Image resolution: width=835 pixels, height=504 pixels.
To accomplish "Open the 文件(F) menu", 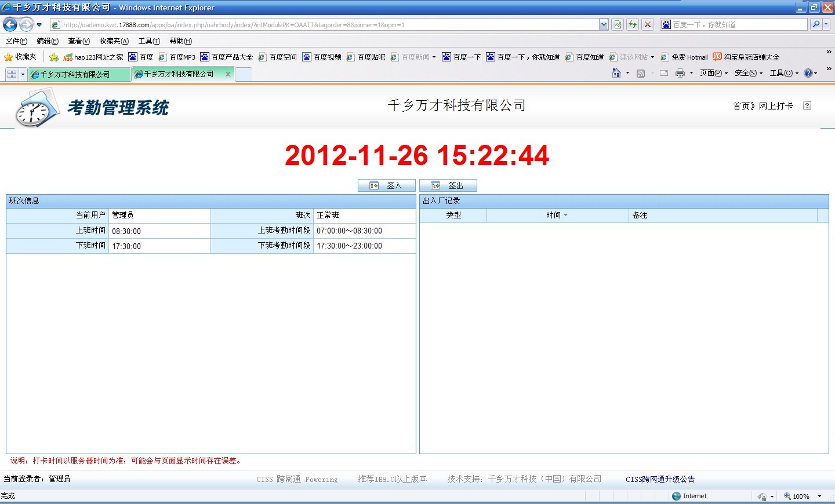I will pos(16,41).
